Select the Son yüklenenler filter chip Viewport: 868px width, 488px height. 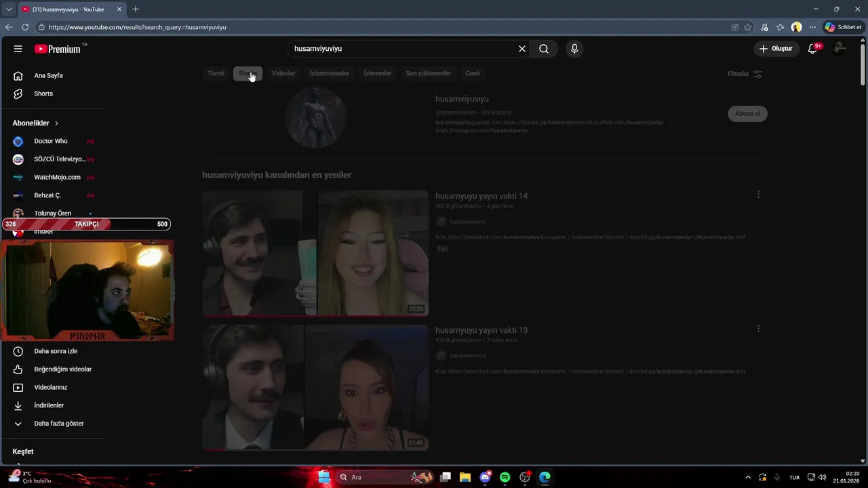coord(429,73)
